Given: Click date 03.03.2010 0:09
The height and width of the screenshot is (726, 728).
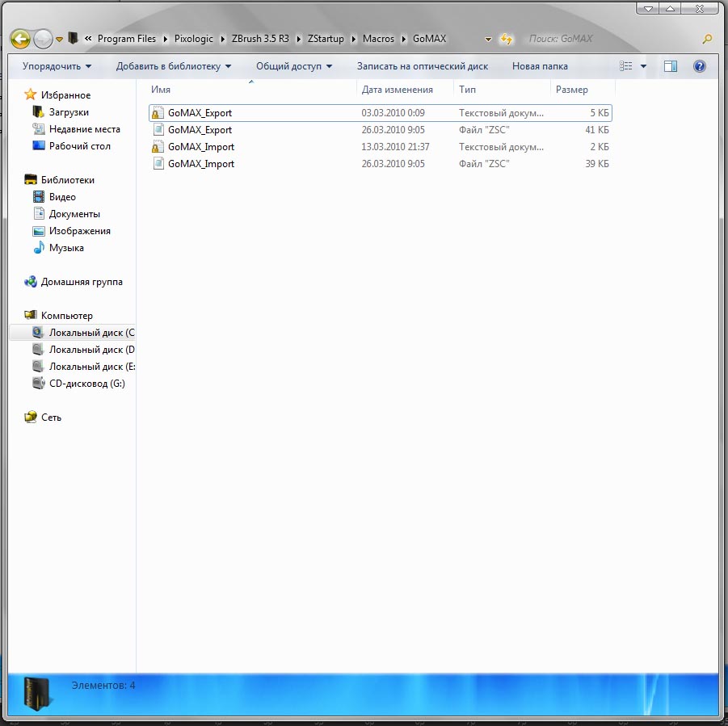Looking at the screenshot, I should point(393,113).
